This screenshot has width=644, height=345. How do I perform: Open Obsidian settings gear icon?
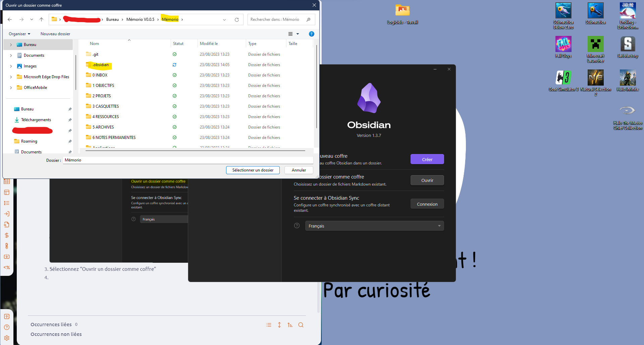pyautogui.click(x=7, y=338)
